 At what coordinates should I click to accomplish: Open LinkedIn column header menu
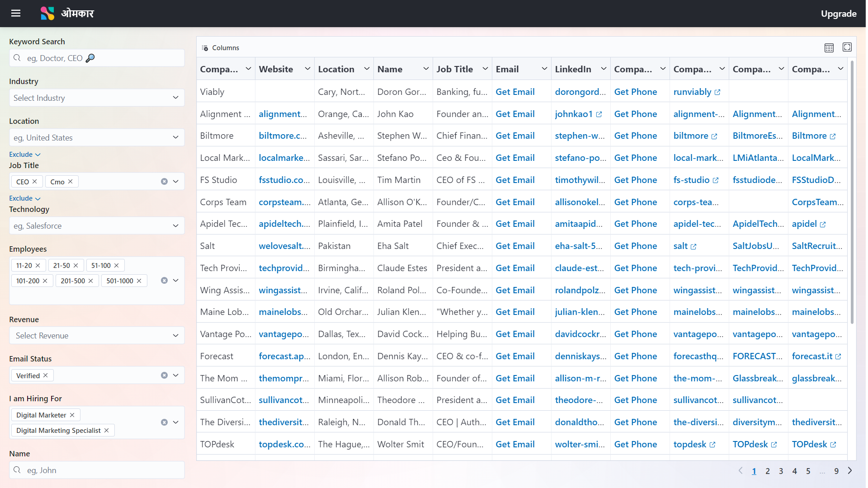click(604, 69)
